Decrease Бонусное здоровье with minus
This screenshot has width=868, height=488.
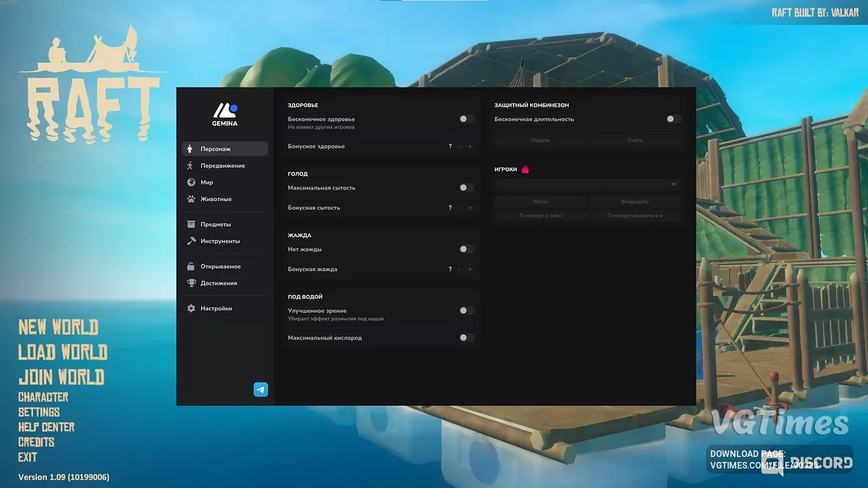pyautogui.click(x=459, y=147)
